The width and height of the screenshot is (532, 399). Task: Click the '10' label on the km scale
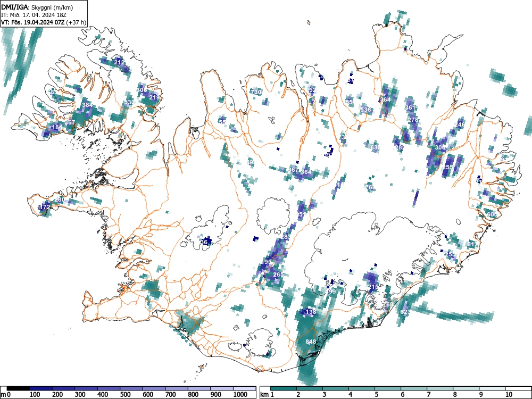(509, 395)
